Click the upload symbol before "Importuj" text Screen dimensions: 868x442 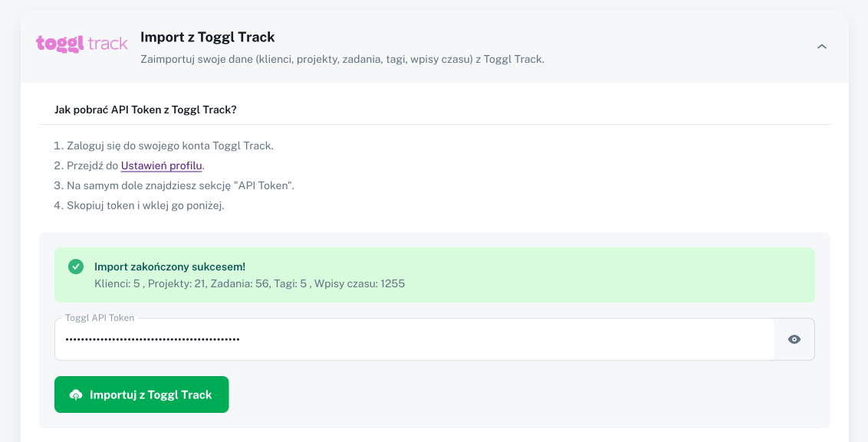pyautogui.click(x=77, y=395)
